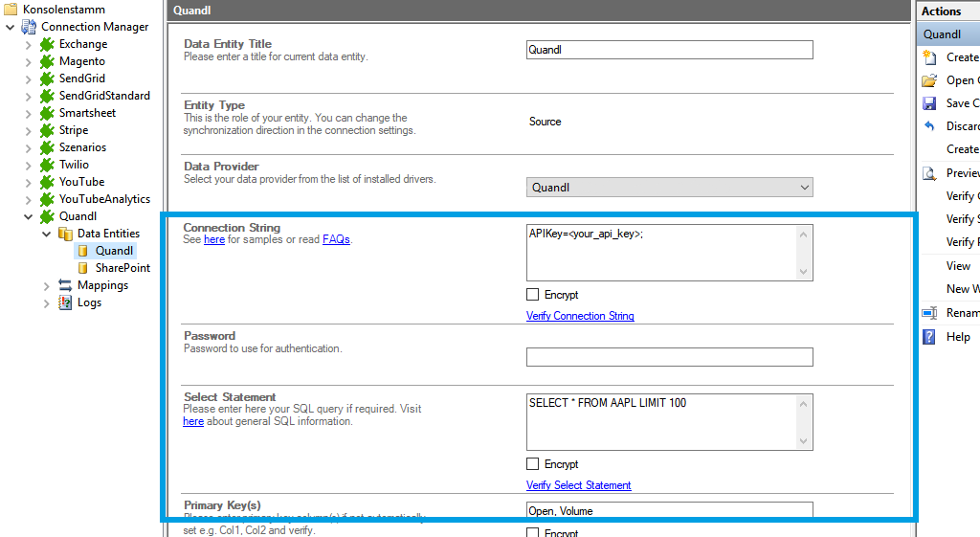Toggle Encrypt checkbox under Select Statement

pyautogui.click(x=533, y=464)
